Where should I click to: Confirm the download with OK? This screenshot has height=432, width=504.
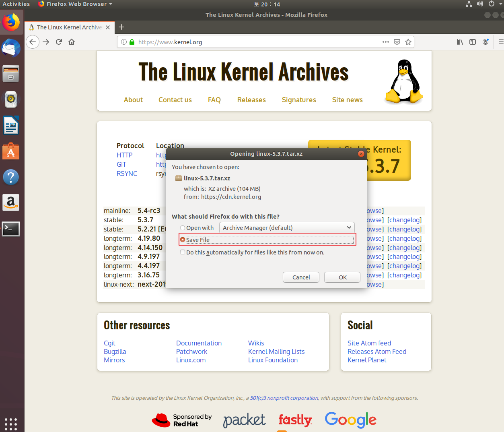[342, 277]
